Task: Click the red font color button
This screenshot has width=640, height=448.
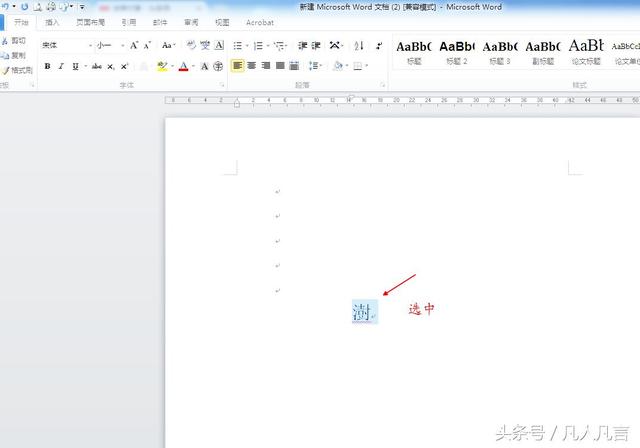Action: 184,66
